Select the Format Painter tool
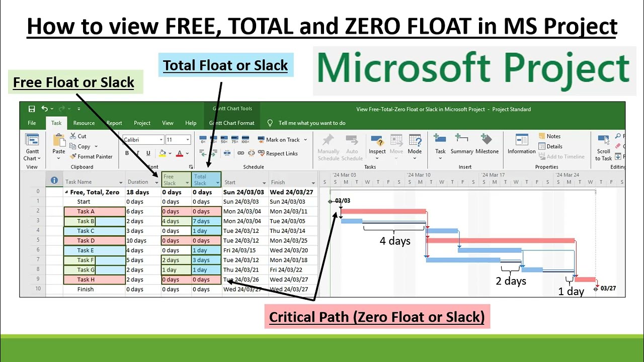Screen dimensions: 644x362 [91, 156]
